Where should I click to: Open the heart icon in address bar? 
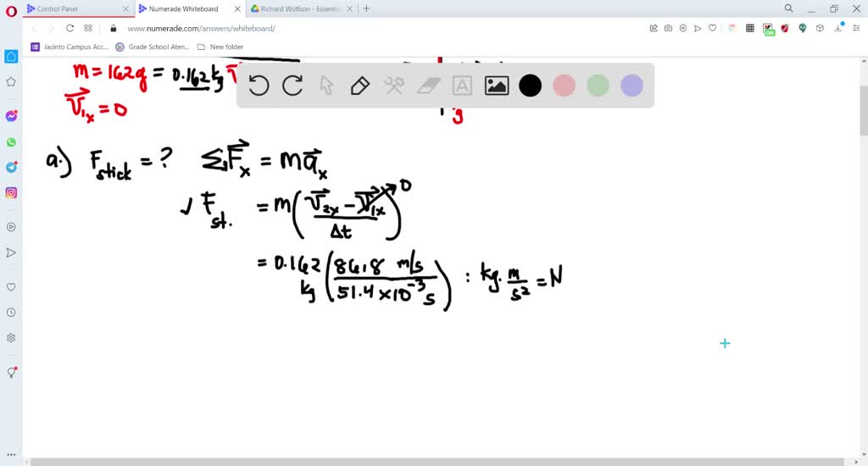712,28
